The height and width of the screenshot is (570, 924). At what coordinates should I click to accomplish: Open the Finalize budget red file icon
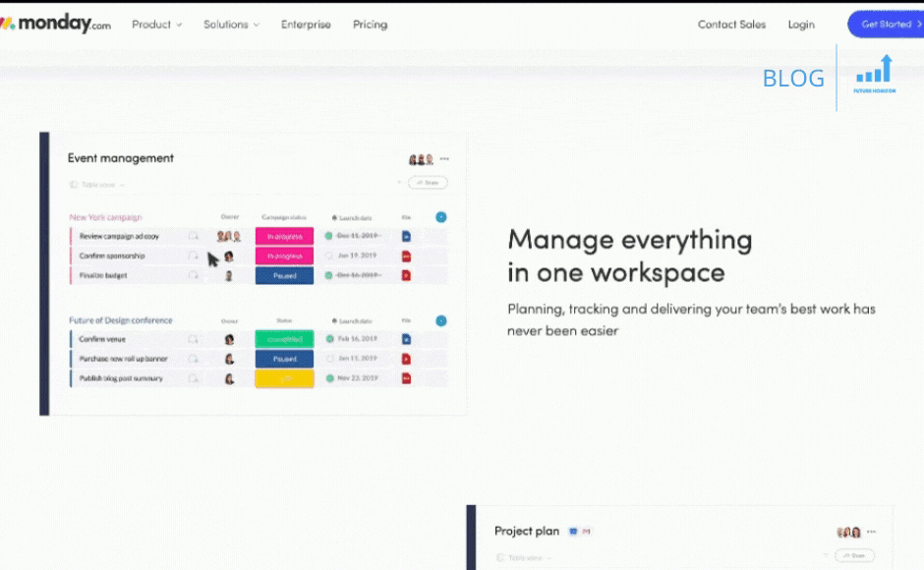coord(407,276)
